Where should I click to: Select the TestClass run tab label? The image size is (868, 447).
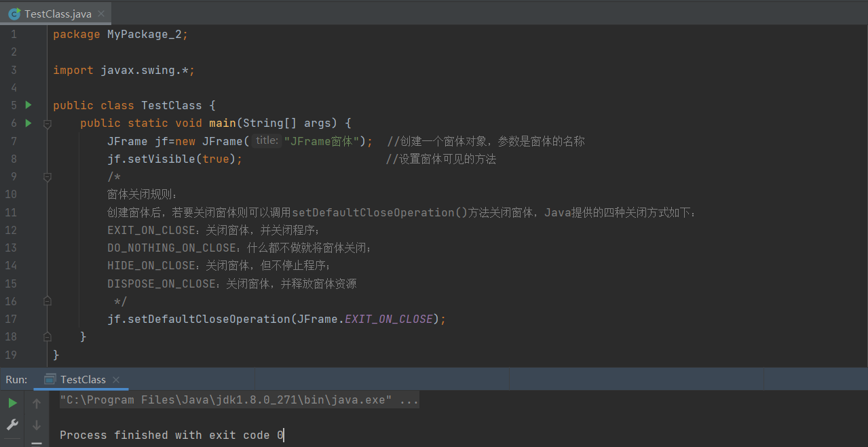tap(83, 380)
